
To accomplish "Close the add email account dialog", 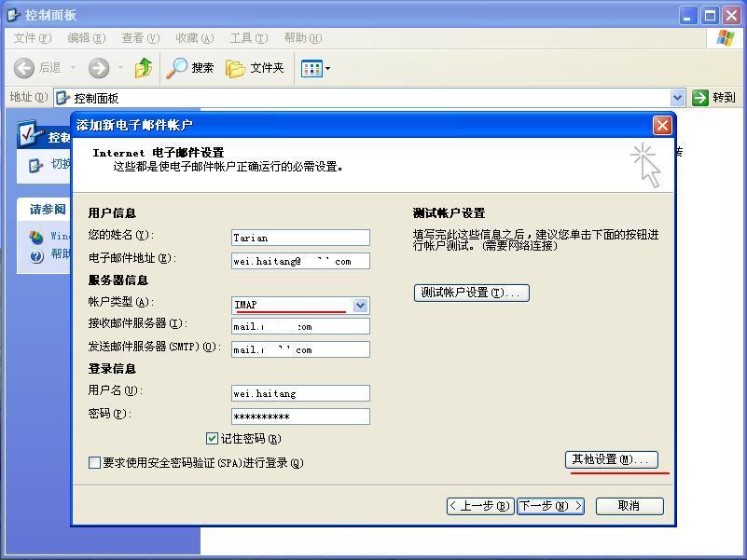I will 662,125.
